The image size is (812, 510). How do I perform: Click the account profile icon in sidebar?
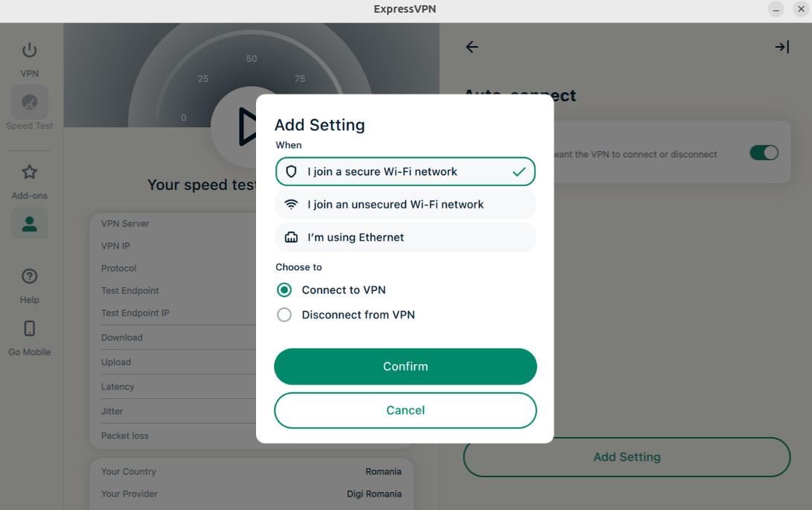point(30,223)
